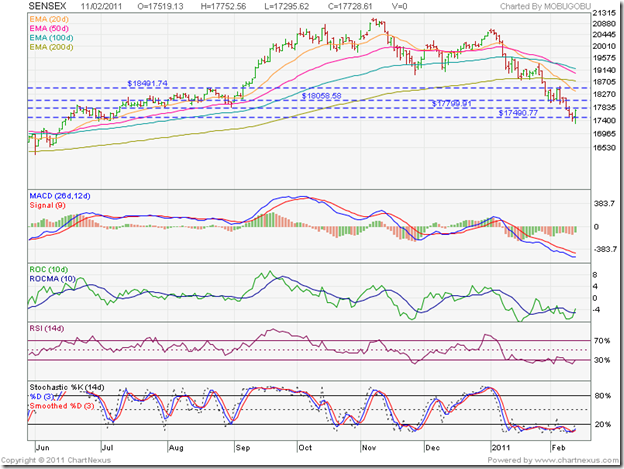
Task: Click the Jul month axis label
Action: [107, 448]
